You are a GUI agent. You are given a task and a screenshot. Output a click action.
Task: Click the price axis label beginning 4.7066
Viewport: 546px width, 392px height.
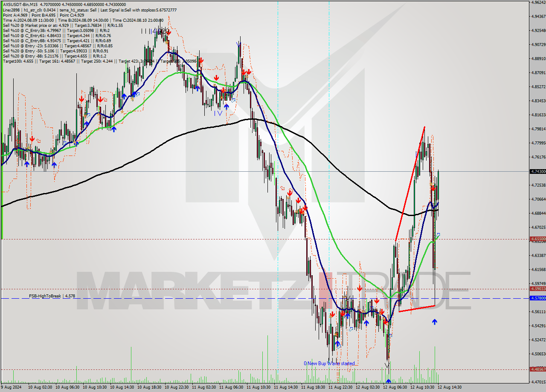(x=538, y=199)
